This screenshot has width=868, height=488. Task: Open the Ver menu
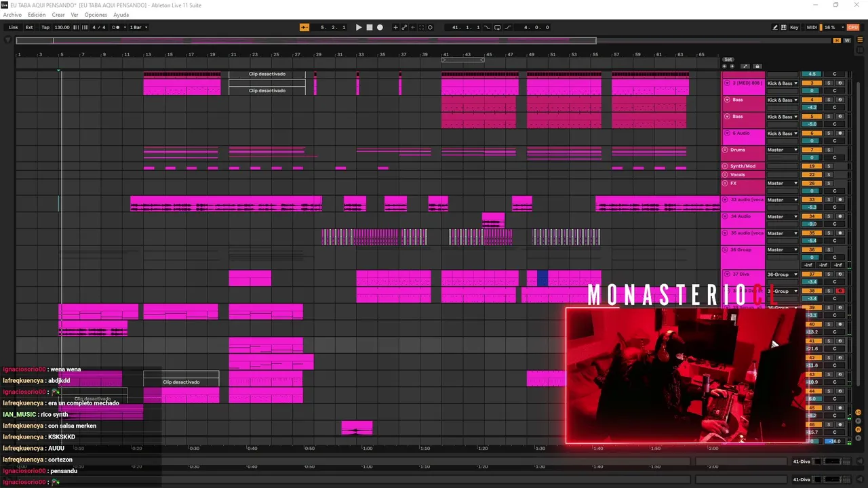(75, 15)
